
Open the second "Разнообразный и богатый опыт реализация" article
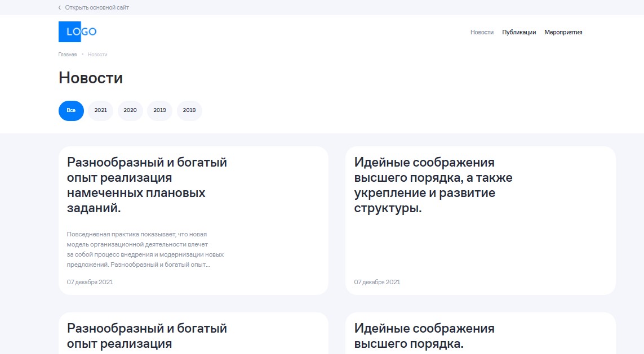pyautogui.click(x=147, y=335)
